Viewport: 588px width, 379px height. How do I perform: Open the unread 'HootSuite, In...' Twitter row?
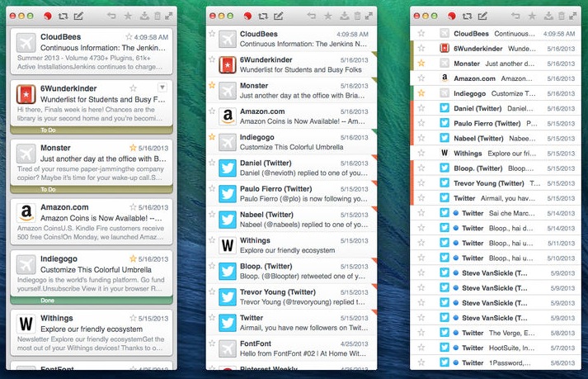coord(496,348)
